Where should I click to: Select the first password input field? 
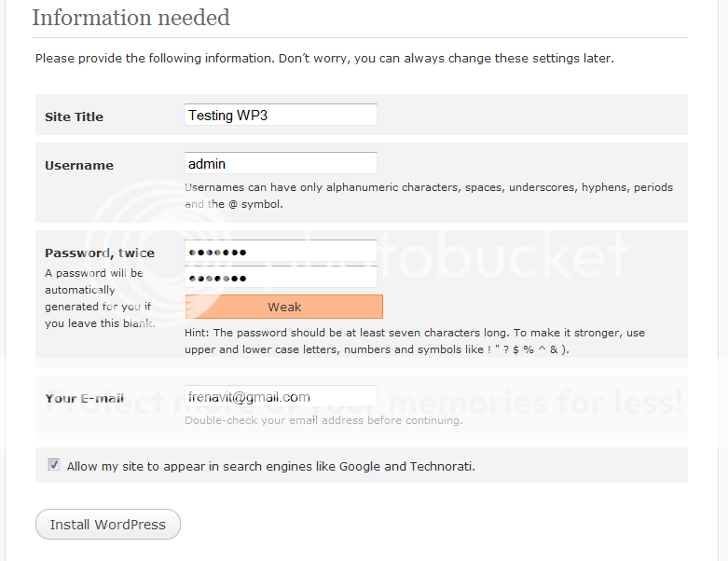coord(281,252)
